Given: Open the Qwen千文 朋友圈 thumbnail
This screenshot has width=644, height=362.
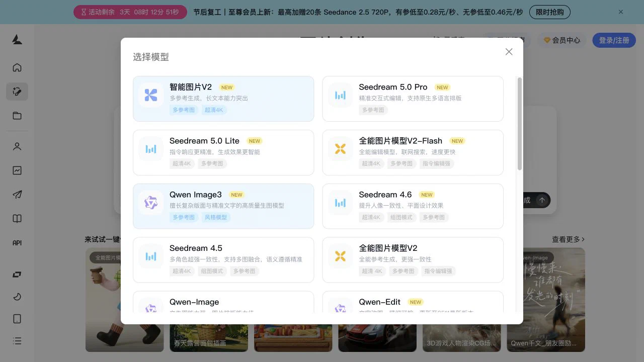Looking at the screenshot, I should click(546, 300).
